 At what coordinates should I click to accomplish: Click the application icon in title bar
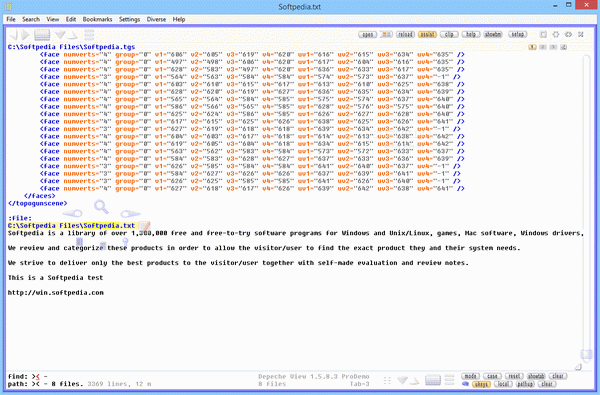[x=8, y=7]
